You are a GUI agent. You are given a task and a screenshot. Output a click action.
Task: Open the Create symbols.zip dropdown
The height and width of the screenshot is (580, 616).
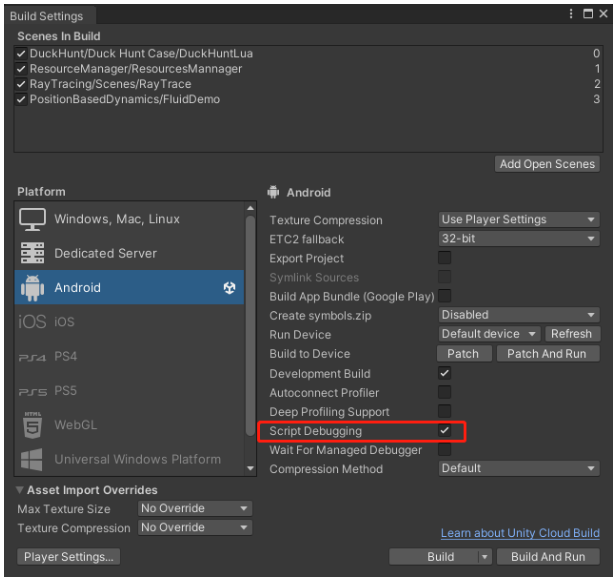pyautogui.click(x=519, y=315)
